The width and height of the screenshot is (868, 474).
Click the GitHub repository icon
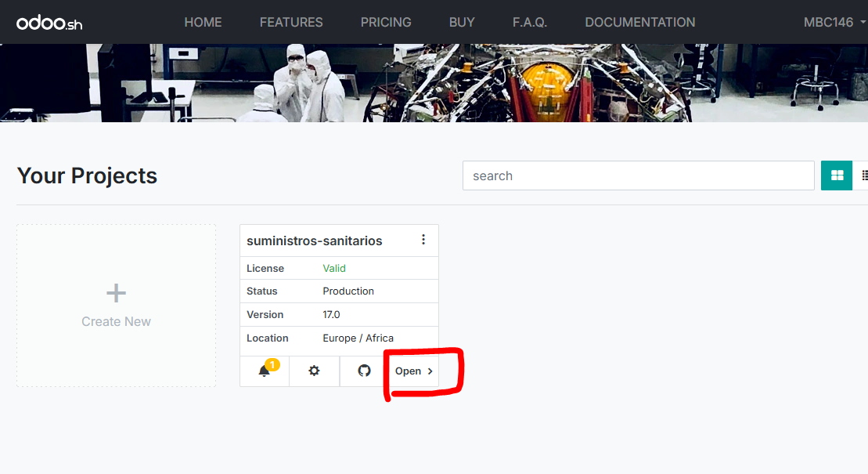pos(364,371)
